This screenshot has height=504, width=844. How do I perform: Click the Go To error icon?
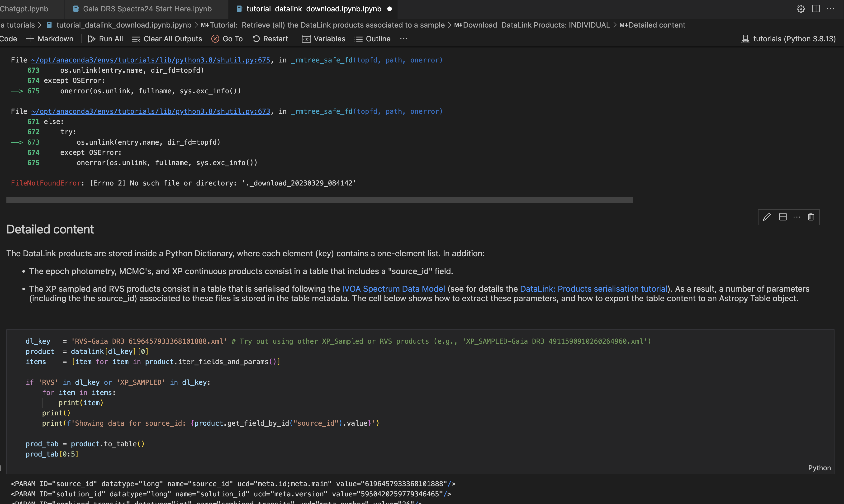215,39
